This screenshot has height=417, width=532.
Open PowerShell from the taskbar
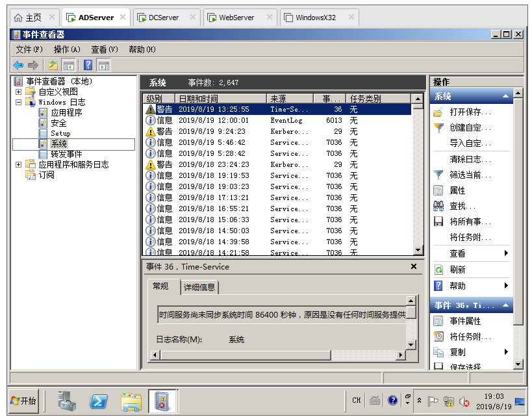[x=99, y=401]
